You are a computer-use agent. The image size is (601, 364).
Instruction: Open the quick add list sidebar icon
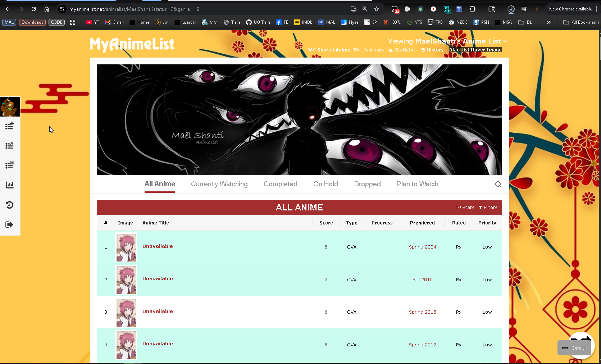(10, 126)
